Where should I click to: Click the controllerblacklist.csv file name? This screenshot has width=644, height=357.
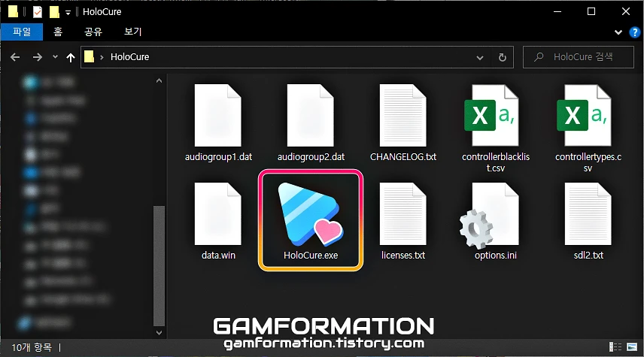[x=496, y=162]
